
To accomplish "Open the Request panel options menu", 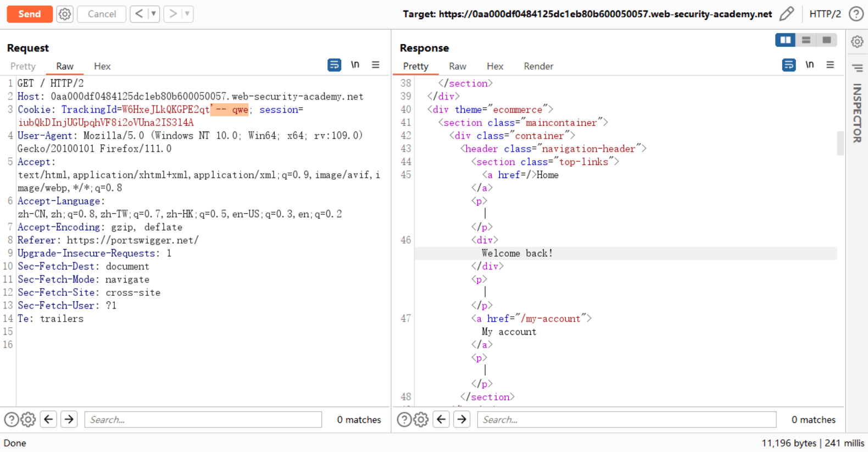I will pos(376,65).
